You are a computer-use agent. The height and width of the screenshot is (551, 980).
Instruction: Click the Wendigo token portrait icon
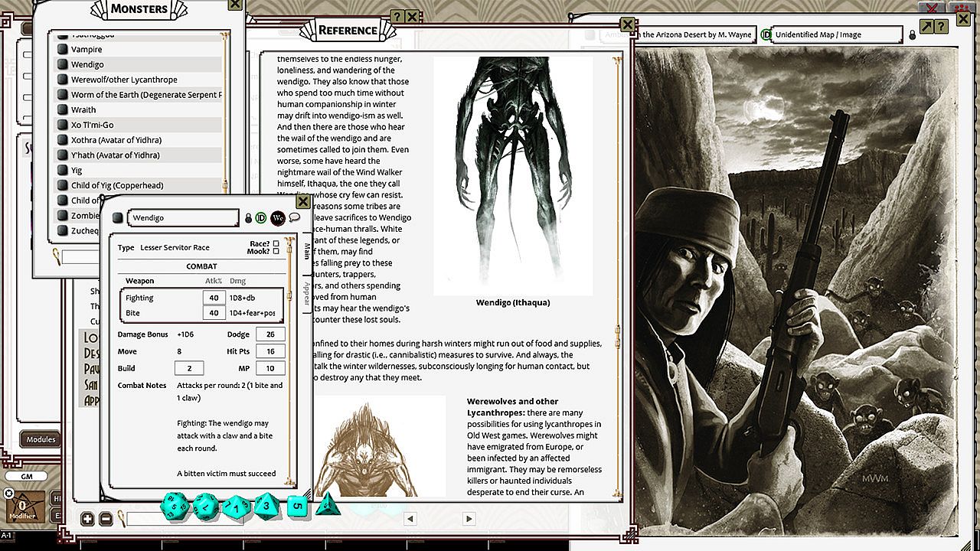[278, 218]
